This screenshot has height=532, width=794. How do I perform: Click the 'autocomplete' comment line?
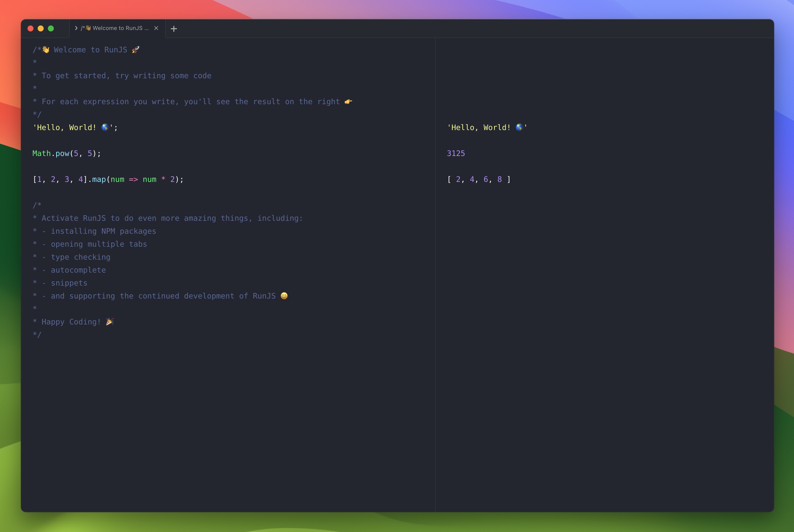(x=69, y=270)
